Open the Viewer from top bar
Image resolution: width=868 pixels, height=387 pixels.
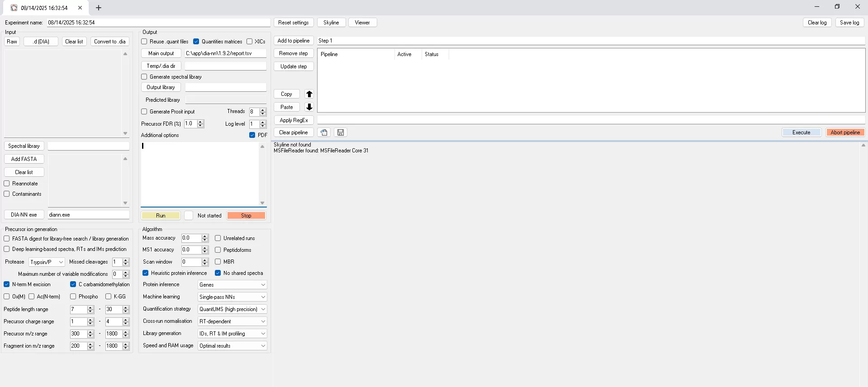pyautogui.click(x=362, y=23)
